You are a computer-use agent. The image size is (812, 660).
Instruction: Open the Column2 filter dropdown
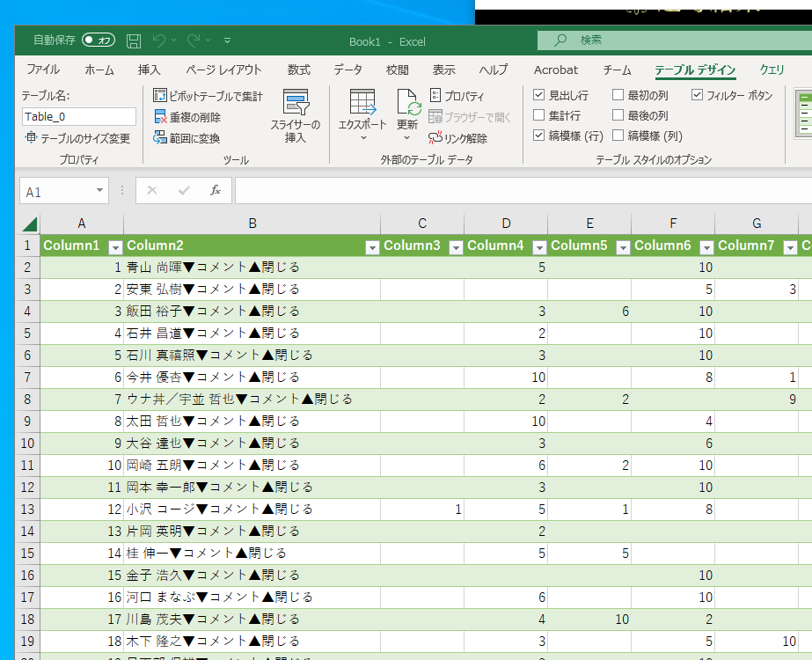click(372, 247)
